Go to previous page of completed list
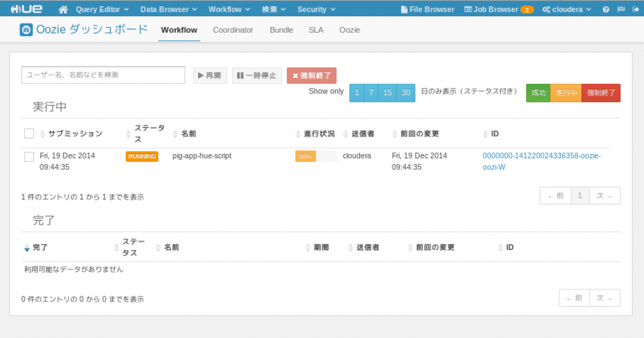Screen dimensions: 644x338 (574, 298)
